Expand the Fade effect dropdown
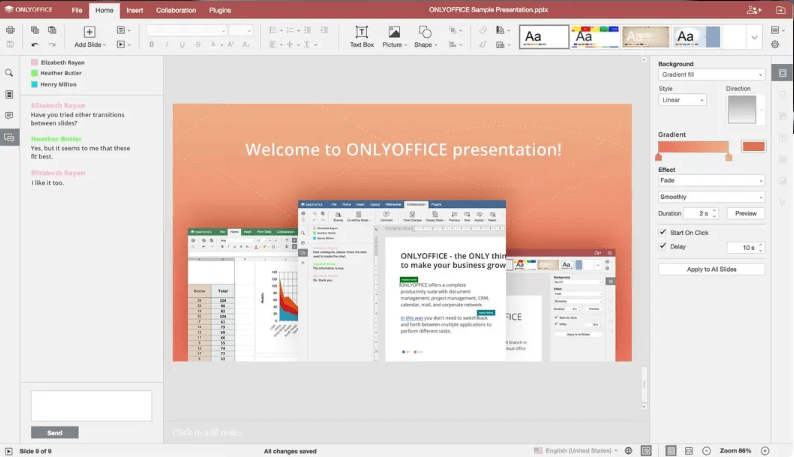Image resolution: width=794 pixels, height=457 pixels. [x=711, y=182]
